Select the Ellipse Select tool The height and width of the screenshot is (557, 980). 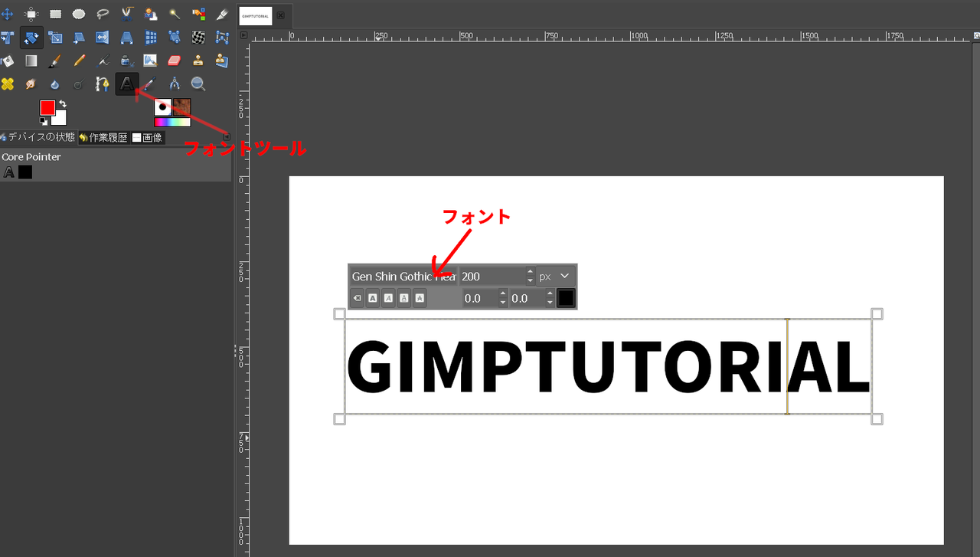point(78,13)
